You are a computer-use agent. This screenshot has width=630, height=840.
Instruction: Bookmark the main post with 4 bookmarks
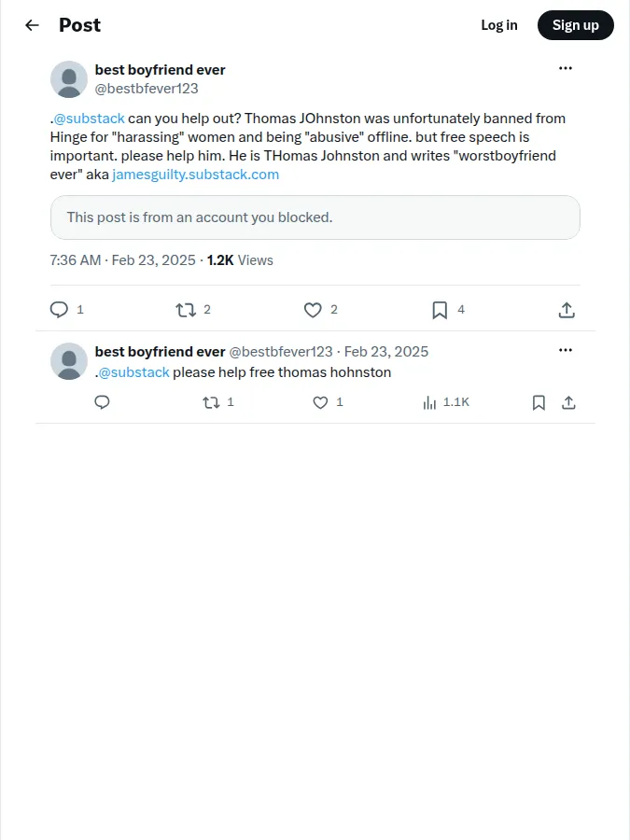click(440, 310)
